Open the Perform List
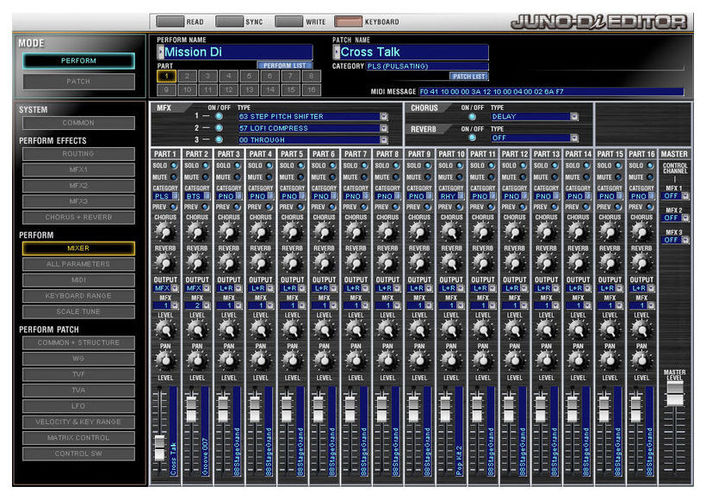This screenshot has height=499, width=706. tap(285, 65)
